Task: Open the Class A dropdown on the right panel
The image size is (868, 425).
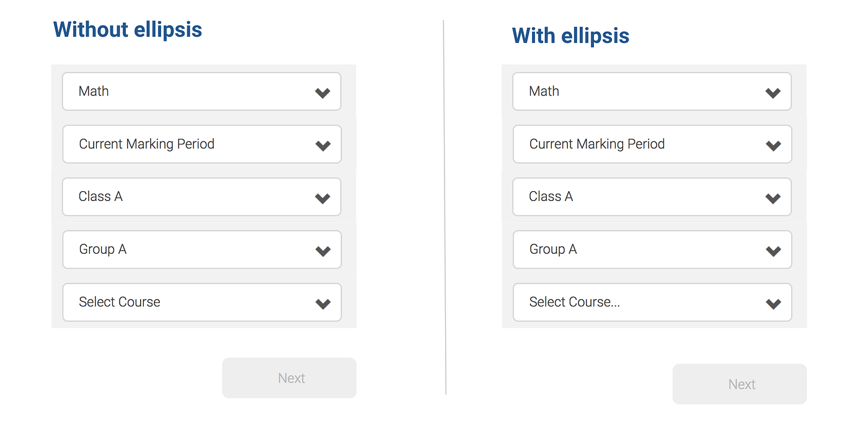Action: [x=651, y=197]
